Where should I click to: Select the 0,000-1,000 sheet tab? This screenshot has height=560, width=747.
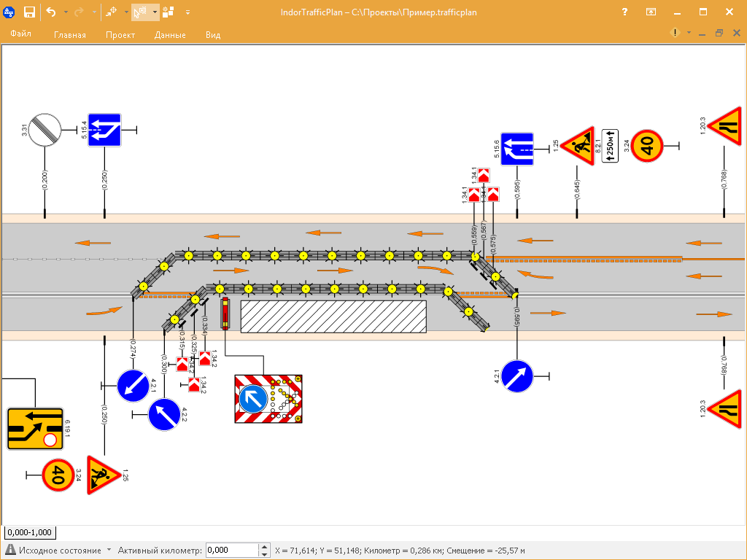point(29,533)
